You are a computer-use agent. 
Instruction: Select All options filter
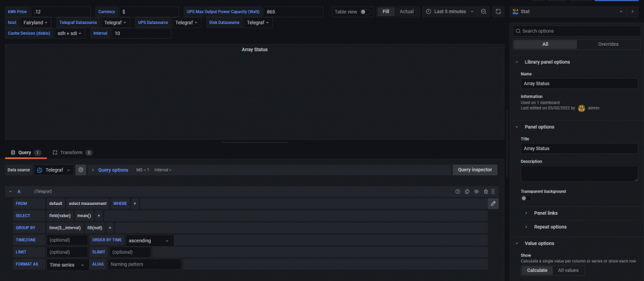pos(545,44)
